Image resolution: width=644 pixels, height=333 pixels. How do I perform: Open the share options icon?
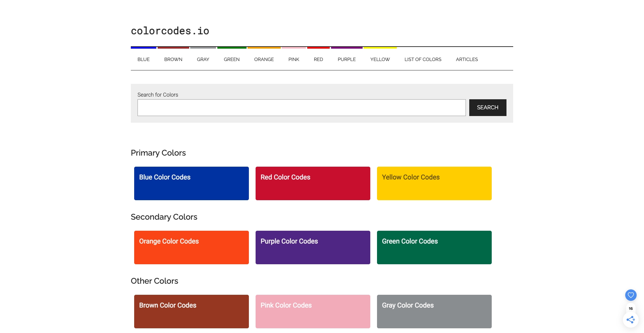coord(631,320)
